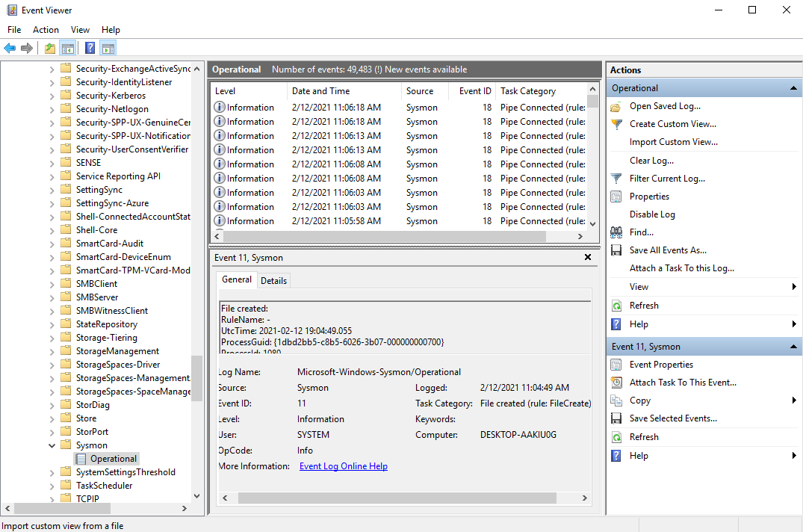Select the Operational log under Sysmon

[x=114, y=459]
